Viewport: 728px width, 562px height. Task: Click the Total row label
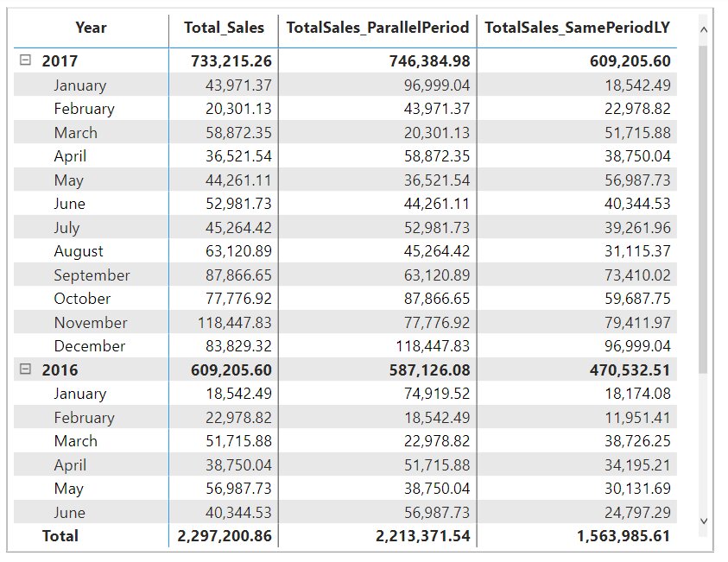[x=60, y=536]
